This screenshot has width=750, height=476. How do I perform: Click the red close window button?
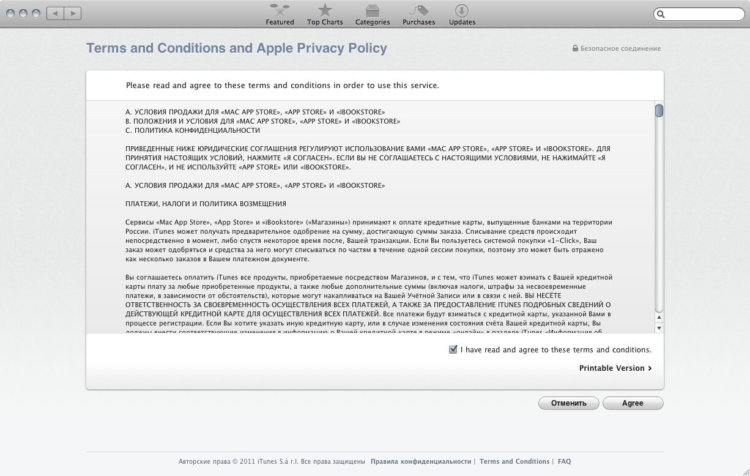[10, 13]
